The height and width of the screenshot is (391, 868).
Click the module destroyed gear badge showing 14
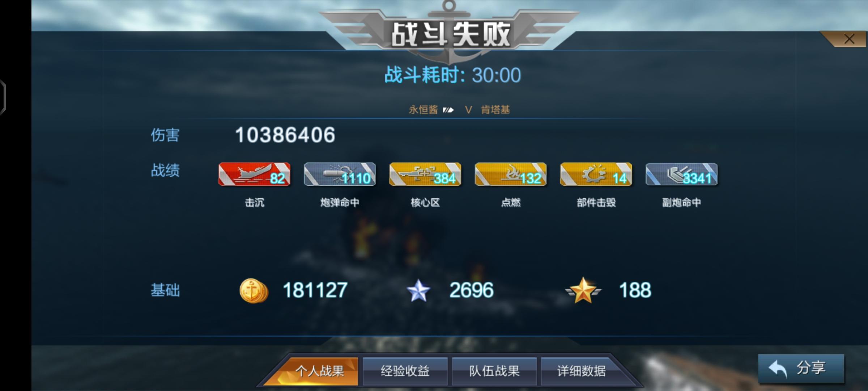click(x=596, y=174)
